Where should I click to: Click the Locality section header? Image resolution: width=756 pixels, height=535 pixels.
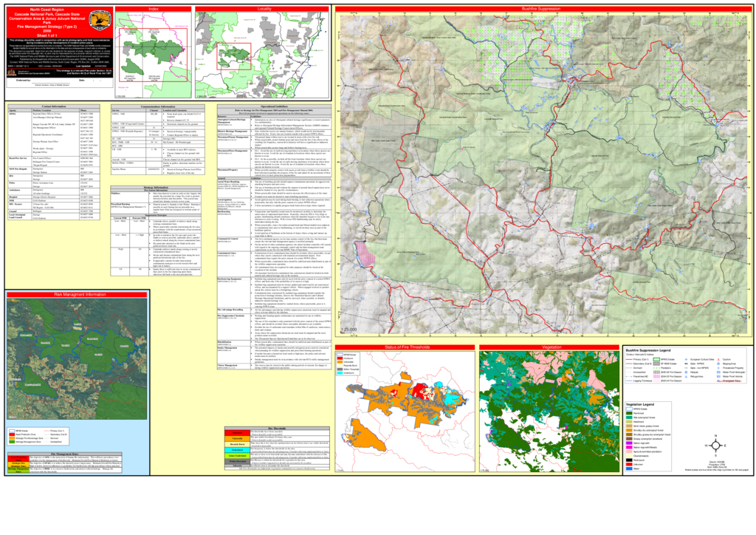tap(264, 9)
